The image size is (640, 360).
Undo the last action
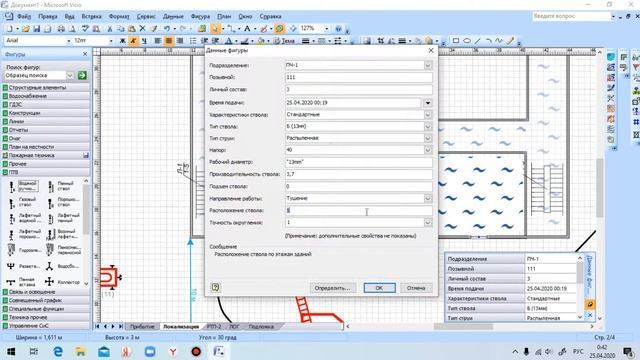click(167, 29)
